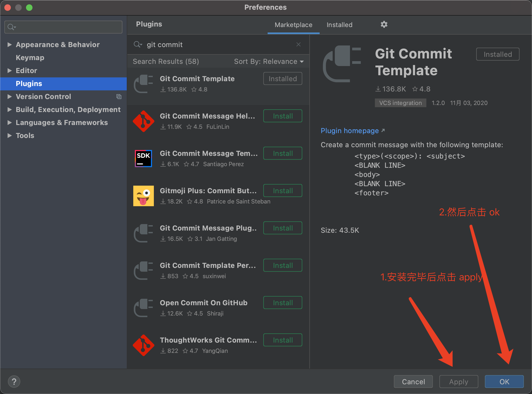Screen dimensions: 532x394
Task: Install Open Commit On GitHub plugin
Action: [283, 303]
